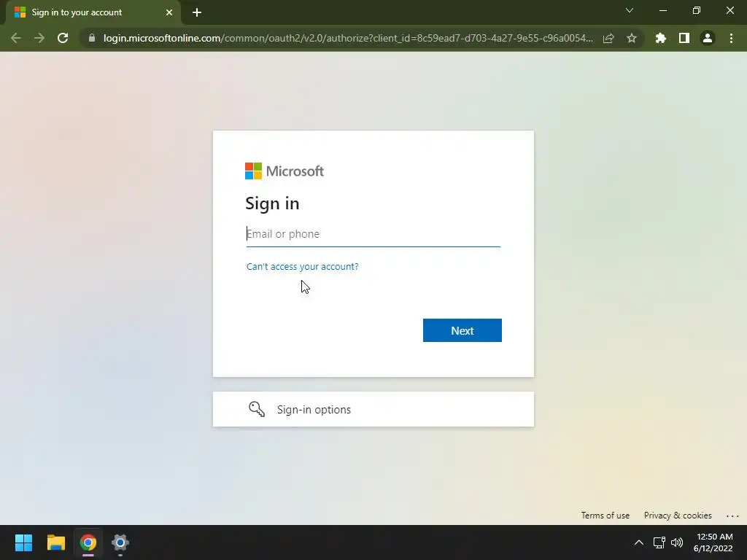Viewport: 747px width, 560px height.
Task: Go back in the browser
Action: tap(16, 38)
